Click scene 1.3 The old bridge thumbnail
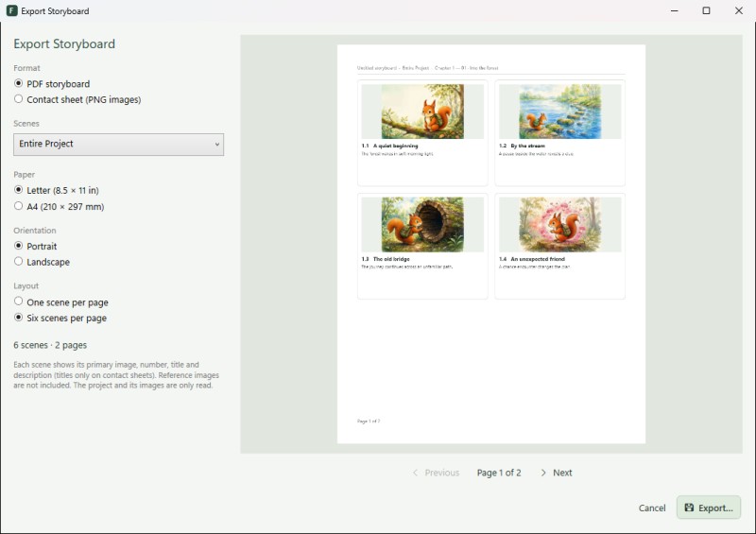The height and width of the screenshot is (534, 756). 422,224
